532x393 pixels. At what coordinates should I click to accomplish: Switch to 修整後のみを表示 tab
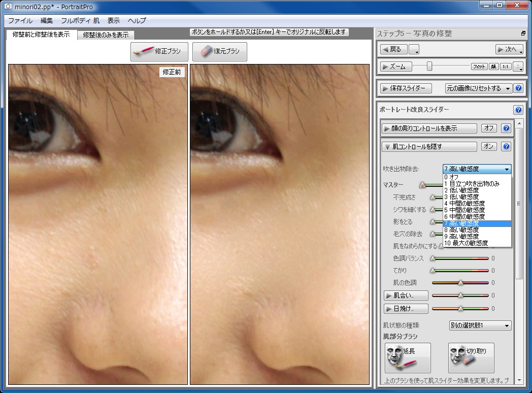(x=106, y=35)
